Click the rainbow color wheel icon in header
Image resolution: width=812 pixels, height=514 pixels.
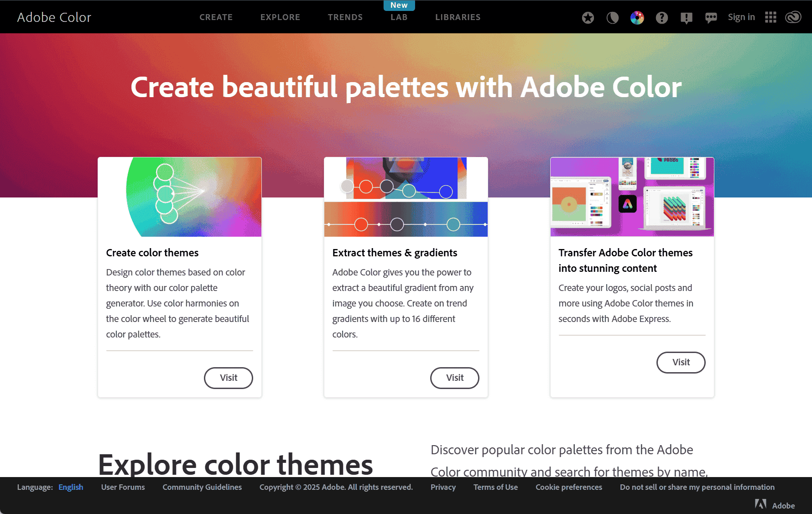pyautogui.click(x=637, y=17)
